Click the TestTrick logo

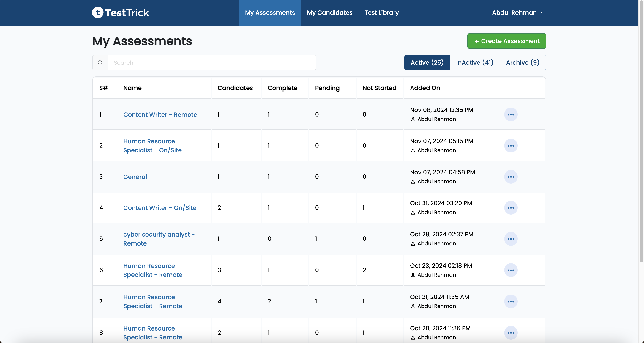tap(120, 12)
